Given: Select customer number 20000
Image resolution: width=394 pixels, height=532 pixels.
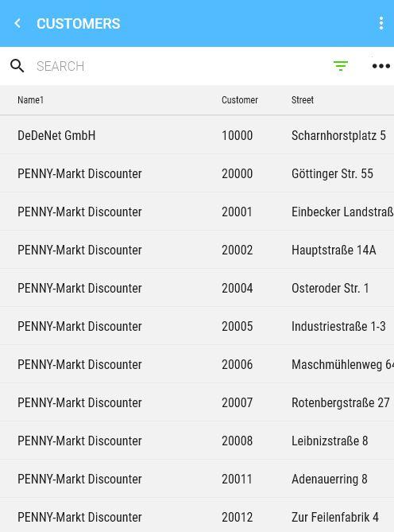Looking at the screenshot, I should [238, 173].
